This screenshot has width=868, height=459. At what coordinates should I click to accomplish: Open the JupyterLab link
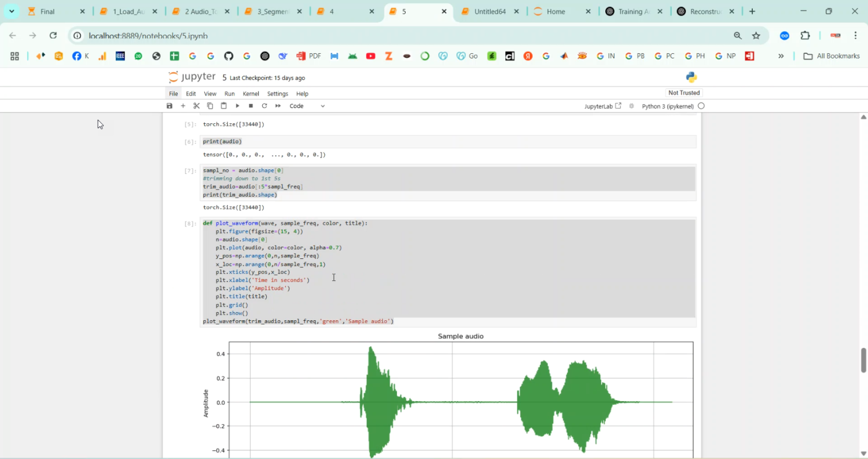(x=602, y=106)
